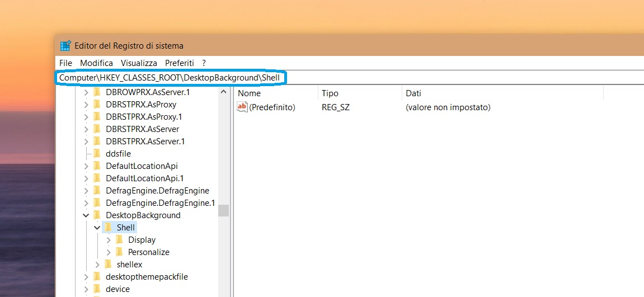Expand the shellex key
Viewport: 644px width, 297px height.
coord(97,265)
